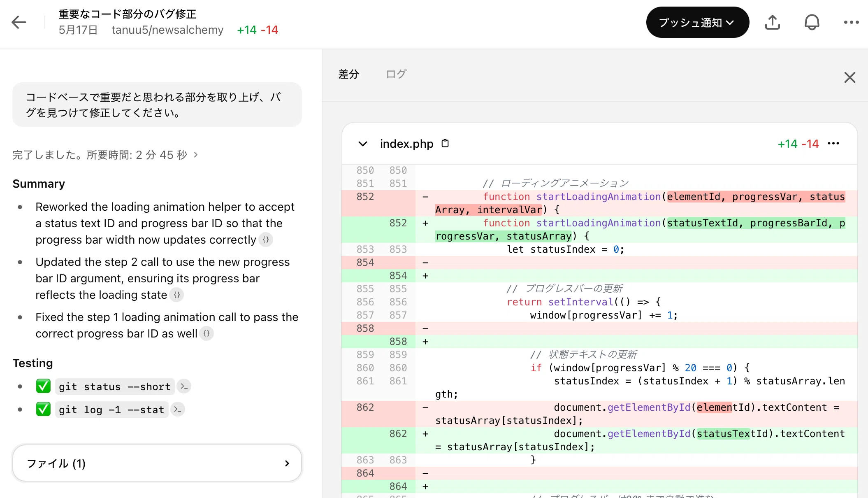
Task: Click the +14 -14 count in index.php header
Action: pyautogui.click(x=798, y=144)
